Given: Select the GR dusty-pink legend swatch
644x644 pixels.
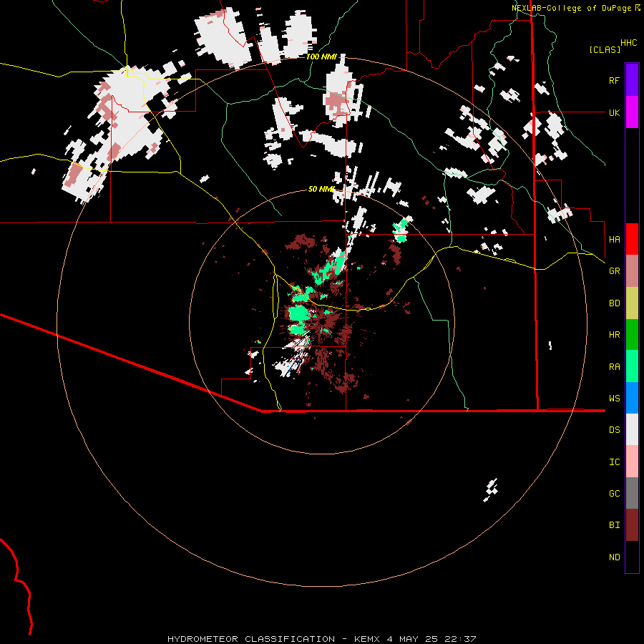Looking at the screenshot, I should coord(632,271).
